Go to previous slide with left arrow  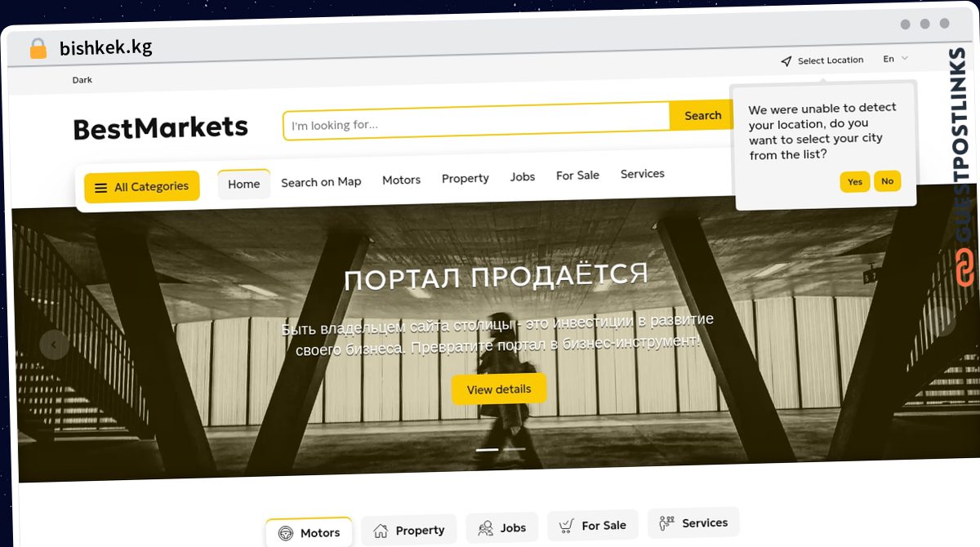[x=54, y=345]
